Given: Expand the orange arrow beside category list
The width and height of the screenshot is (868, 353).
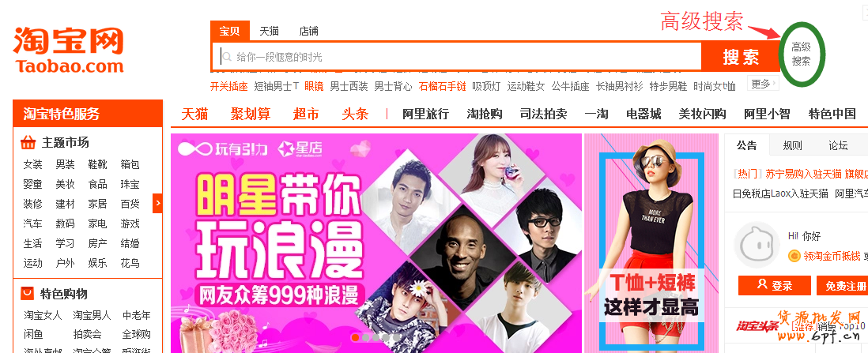Looking at the screenshot, I should tap(158, 204).
